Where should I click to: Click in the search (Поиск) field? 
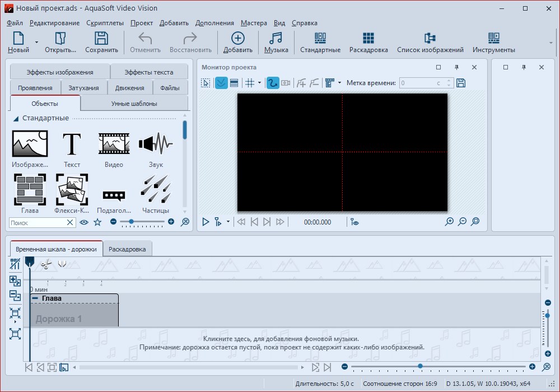[38, 222]
